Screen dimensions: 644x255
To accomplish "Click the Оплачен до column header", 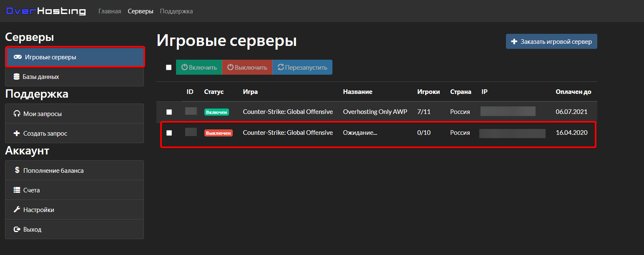I will click(x=574, y=92).
